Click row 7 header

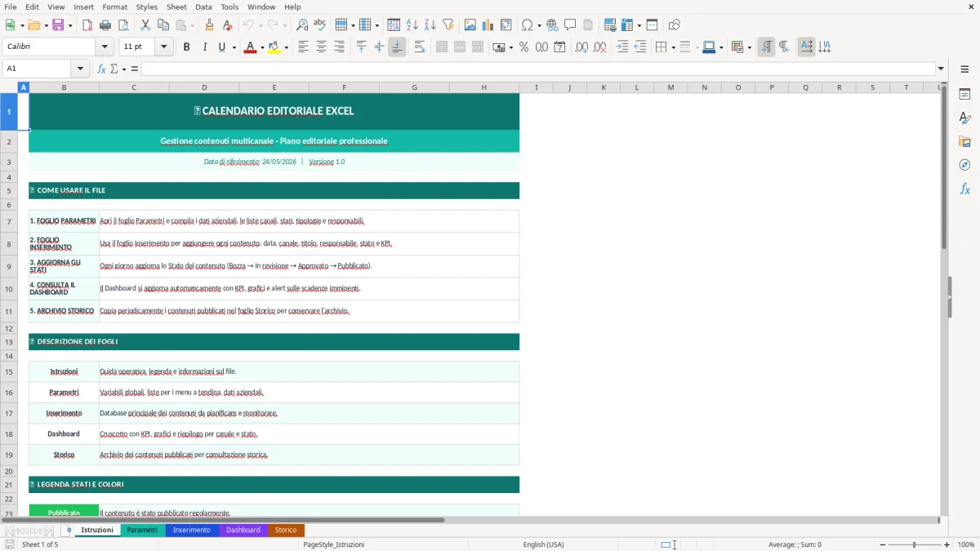click(x=9, y=221)
